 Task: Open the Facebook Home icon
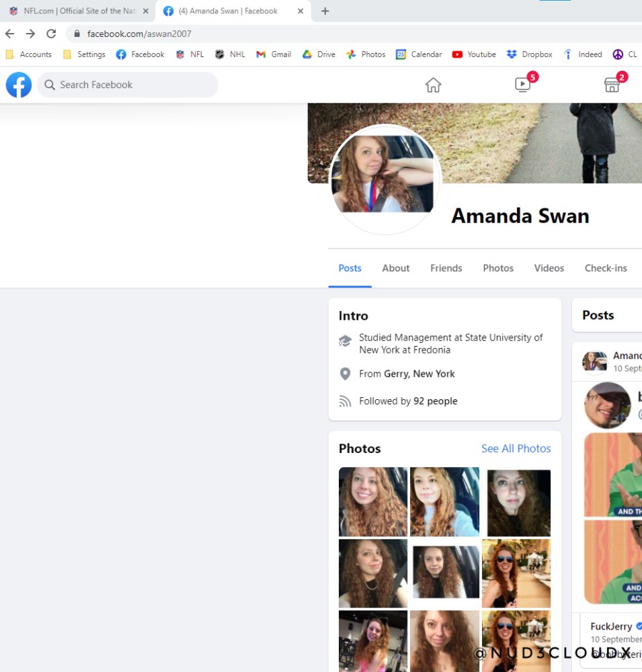point(433,85)
